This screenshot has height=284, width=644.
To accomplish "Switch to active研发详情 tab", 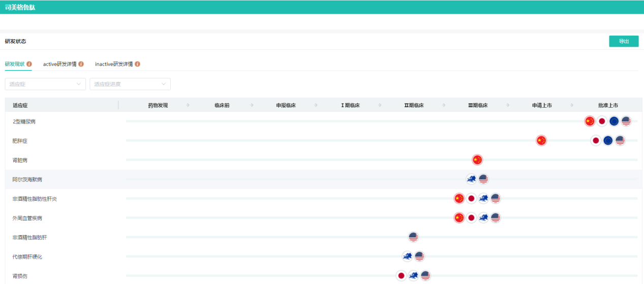I will (60, 64).
